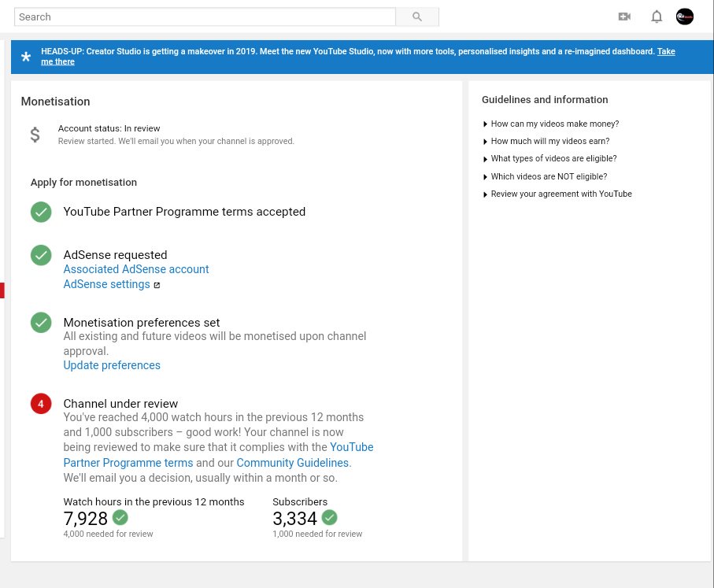714x588 pixels.
Task: Click 'Apply for monetisation' heading
Action: click(x=83, y=182)
